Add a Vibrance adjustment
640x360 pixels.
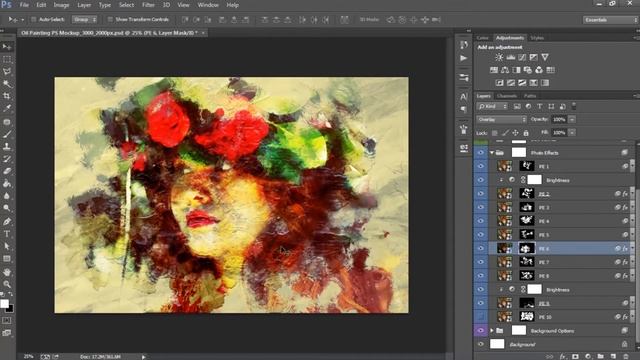pyautogui.click(x=544, y=58)
